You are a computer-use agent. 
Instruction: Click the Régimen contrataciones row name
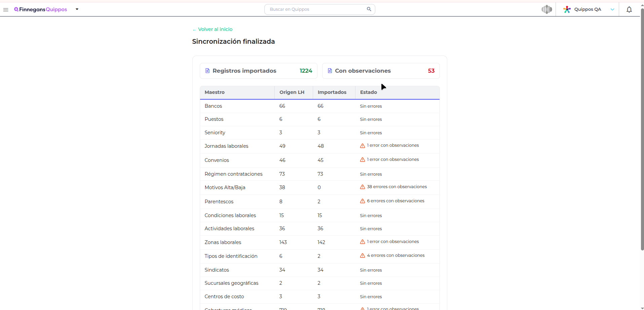coord(233,174)
